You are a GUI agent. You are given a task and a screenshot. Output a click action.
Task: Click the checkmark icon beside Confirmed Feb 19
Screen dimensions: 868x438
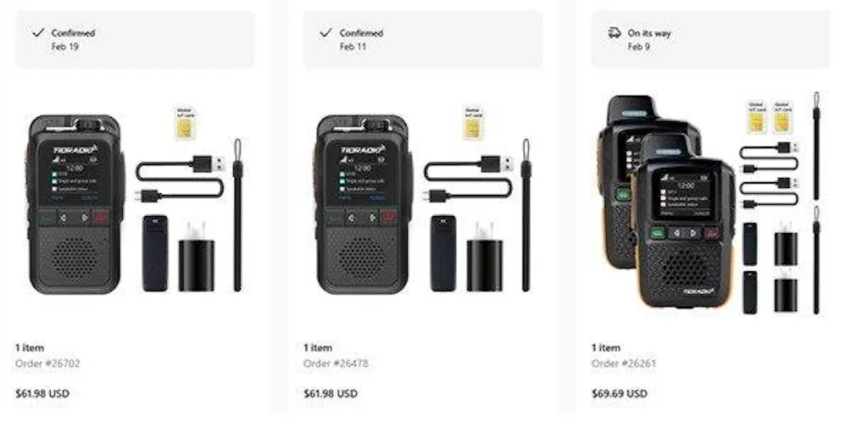37,33
